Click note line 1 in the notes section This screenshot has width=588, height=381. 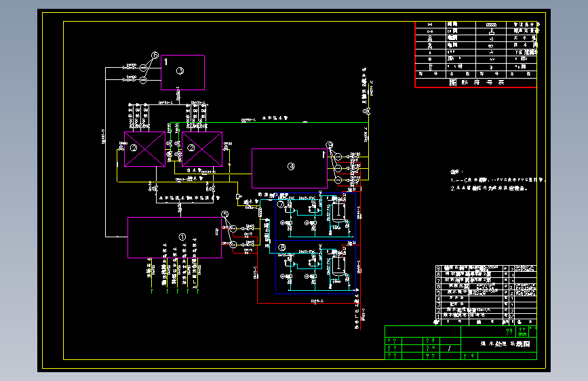pyautogui.click(x=497, y=180)
